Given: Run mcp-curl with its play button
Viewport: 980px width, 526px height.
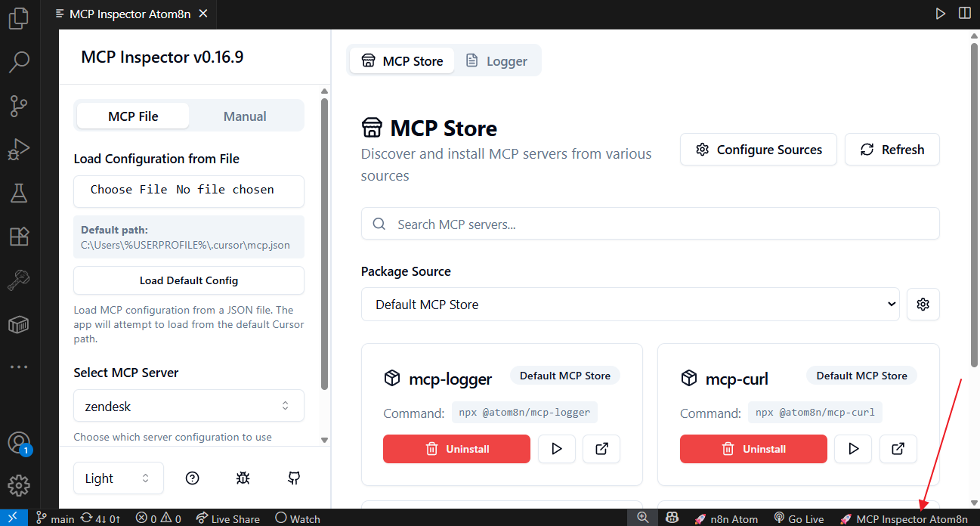Looking at the screenshot, I should tap(854, 449).
